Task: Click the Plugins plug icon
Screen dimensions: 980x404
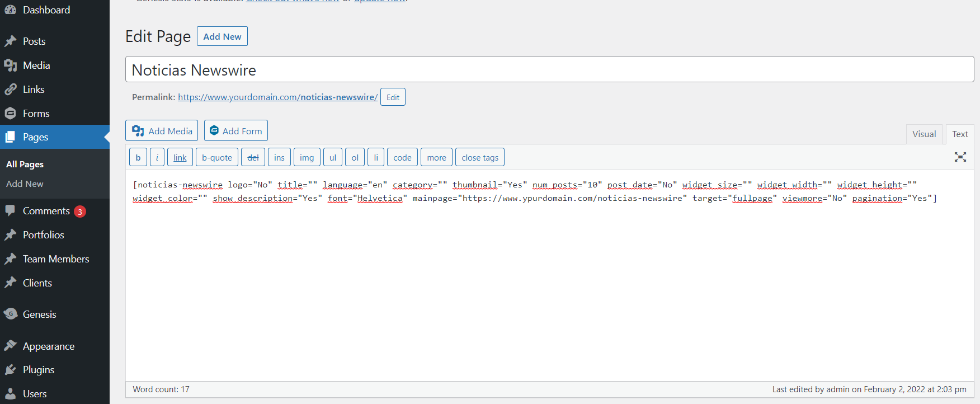Action: [x=10, y=370]
